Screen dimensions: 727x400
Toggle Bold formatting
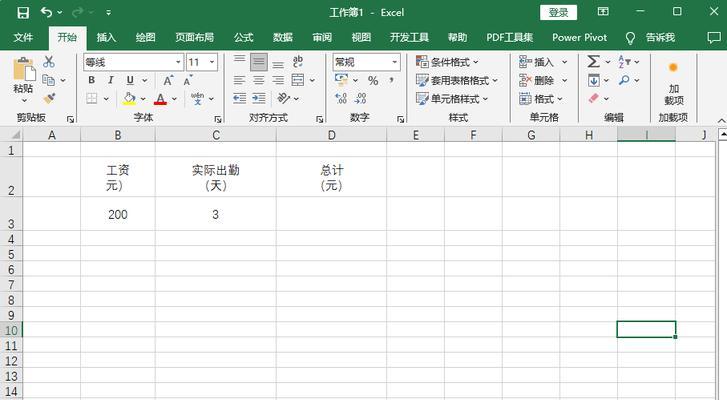(91, 80)
